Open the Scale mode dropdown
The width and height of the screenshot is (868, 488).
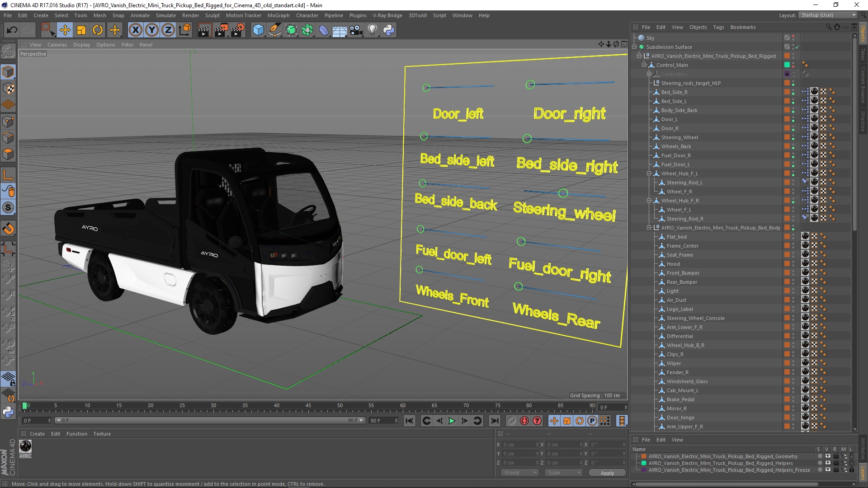(x=563, y=473)
